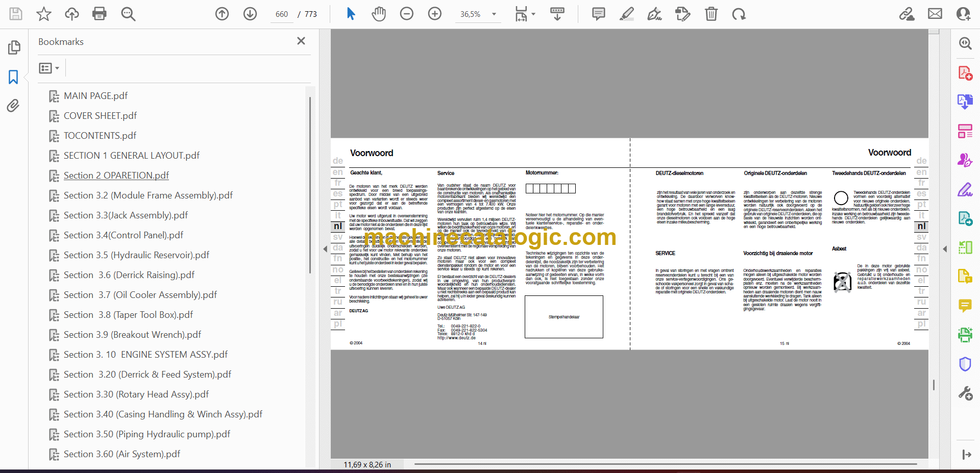Open Section 3.2 Module Frame Assembly bookmark
Screen dimensions: 980x473
coord(148,195)
